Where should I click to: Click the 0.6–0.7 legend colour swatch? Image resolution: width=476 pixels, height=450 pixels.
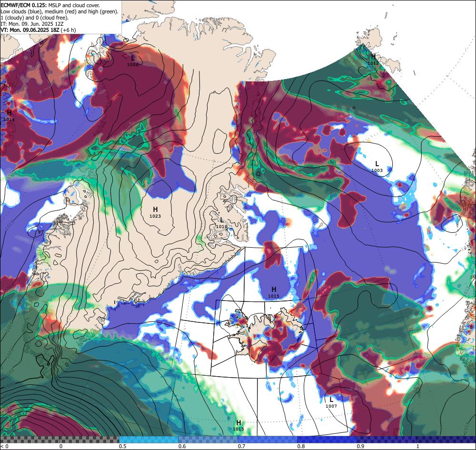click(208, 439)
